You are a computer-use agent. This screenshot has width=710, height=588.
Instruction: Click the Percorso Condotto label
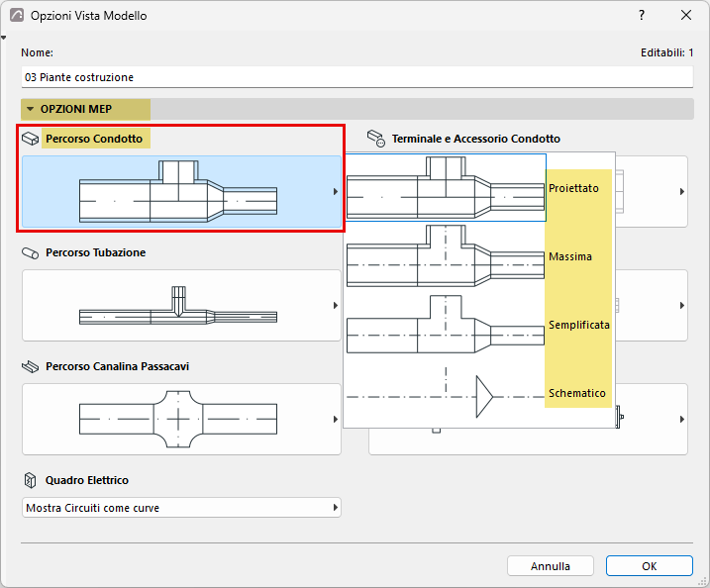[x=94, y=139]
